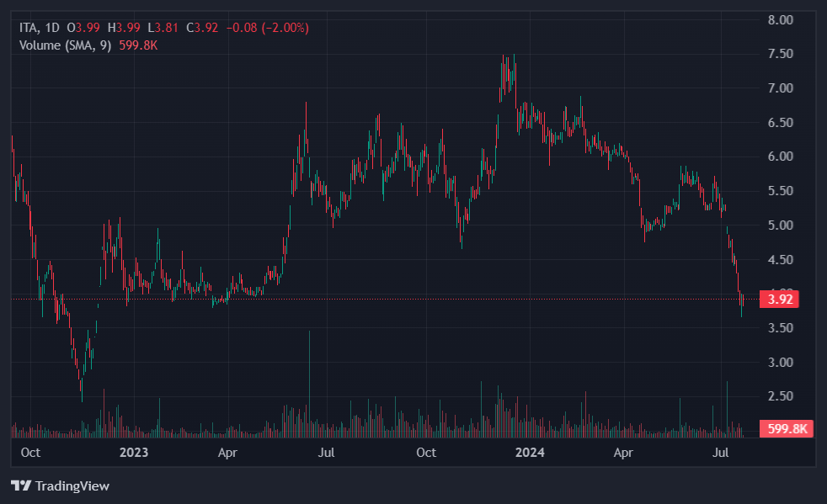Click the red 3.92 current price tag

coord(778,299)
